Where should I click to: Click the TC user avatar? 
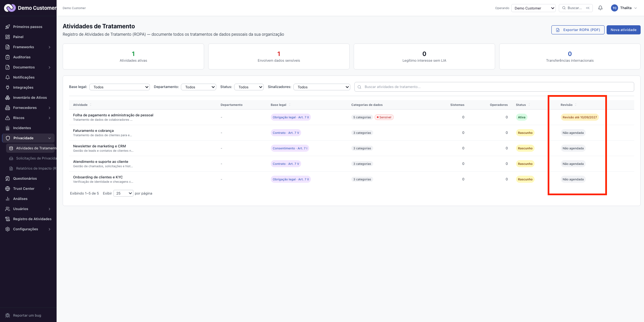coord(614,8)
